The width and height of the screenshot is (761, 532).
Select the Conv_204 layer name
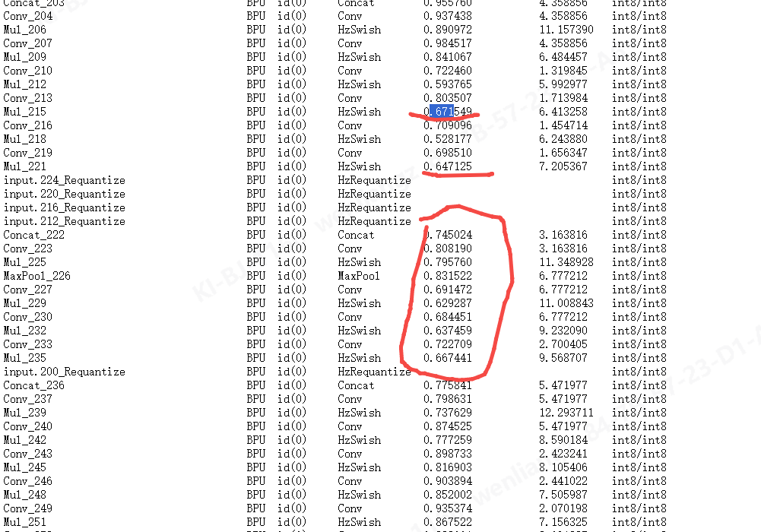tap(28, 16)
